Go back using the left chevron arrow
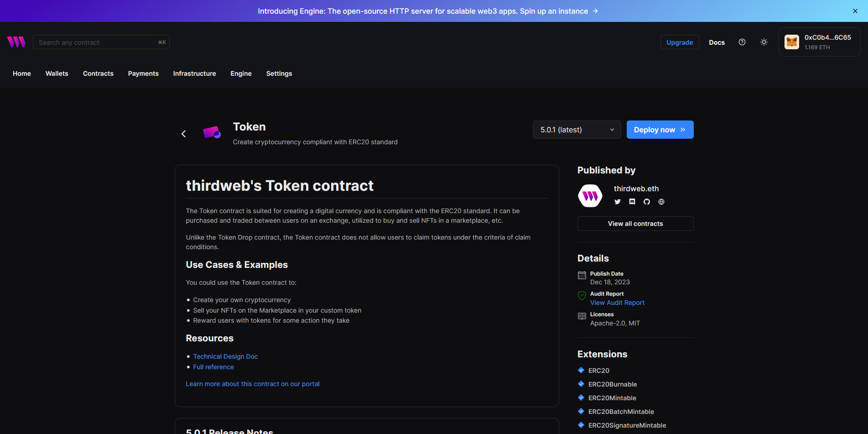Viewport: 868px width, 434px height. (184, 134)
